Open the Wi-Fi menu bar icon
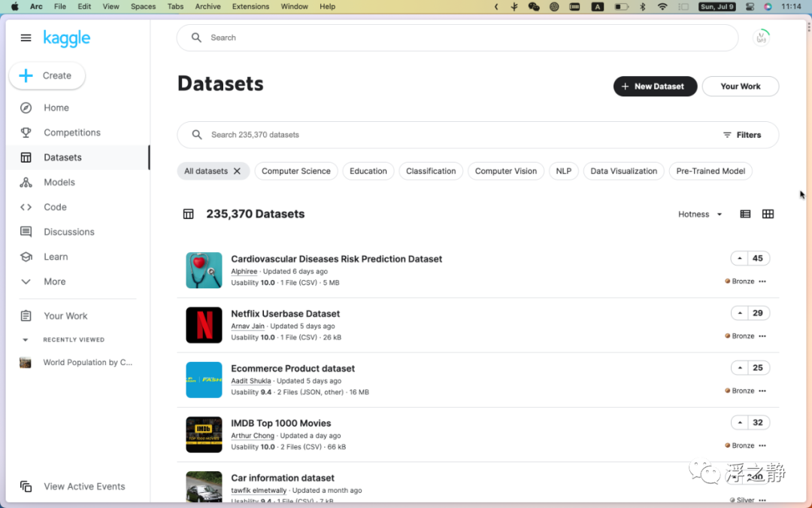 tap(662, 7)
